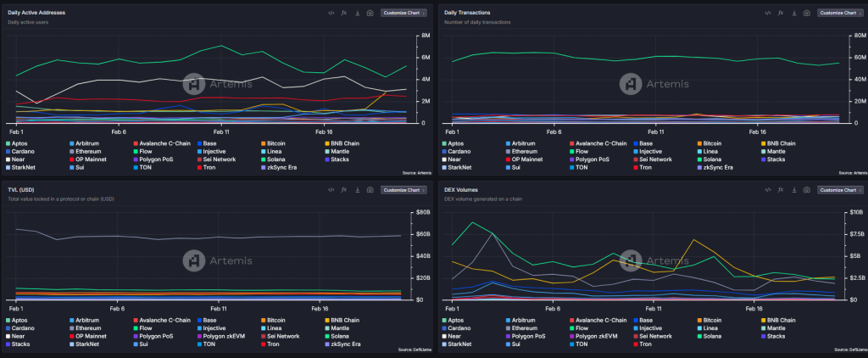
Task: Toggle Ethereum series in DEX Volumes legend
Action: (522, 328)
